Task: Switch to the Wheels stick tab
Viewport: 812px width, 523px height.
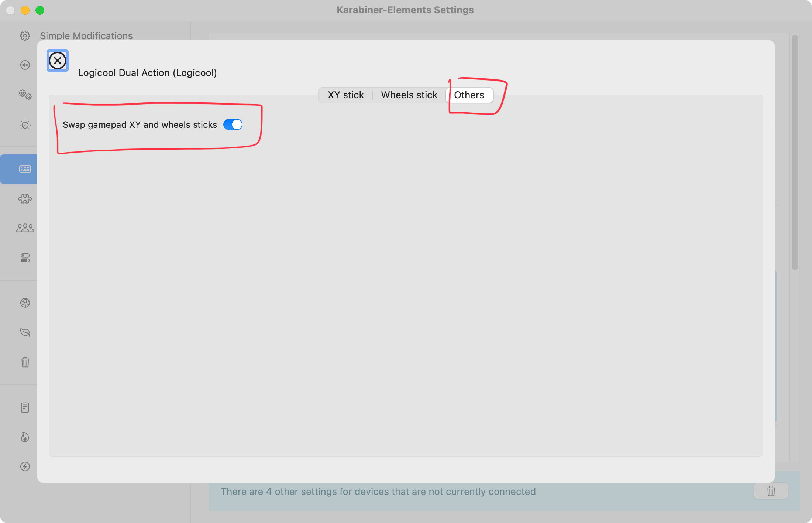Action: [409, 94]
